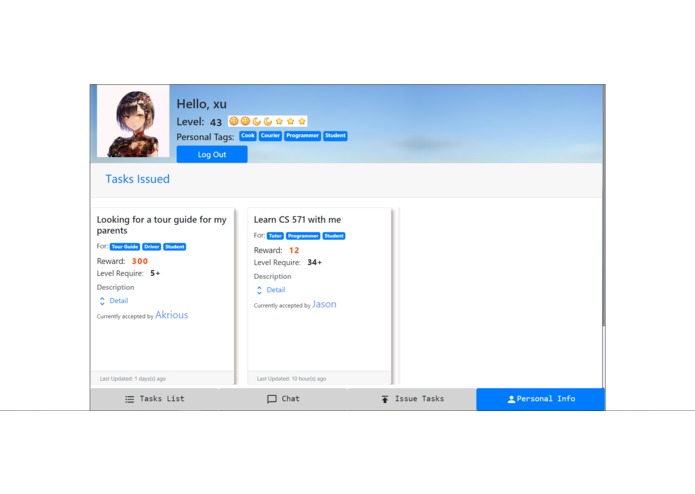Click the Programmer tag on CS 571 card
The height and width of the screenshot is (494, 695).
[x=303, y=236]
